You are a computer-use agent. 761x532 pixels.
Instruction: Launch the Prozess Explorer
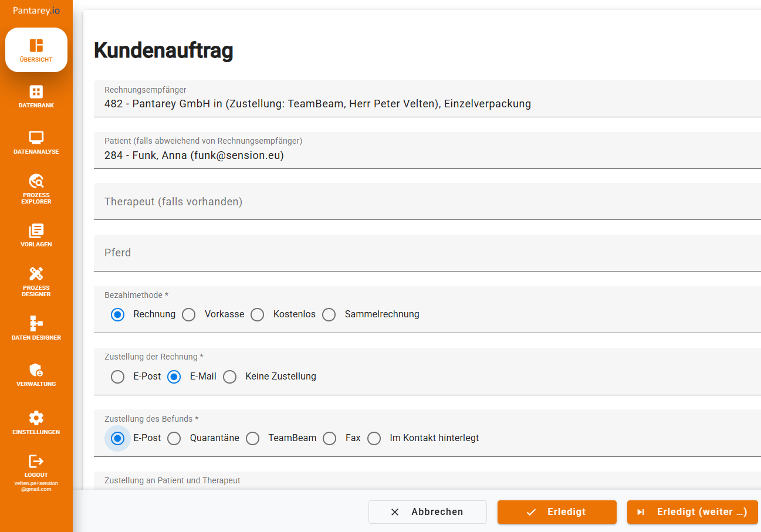pos(36,189)
